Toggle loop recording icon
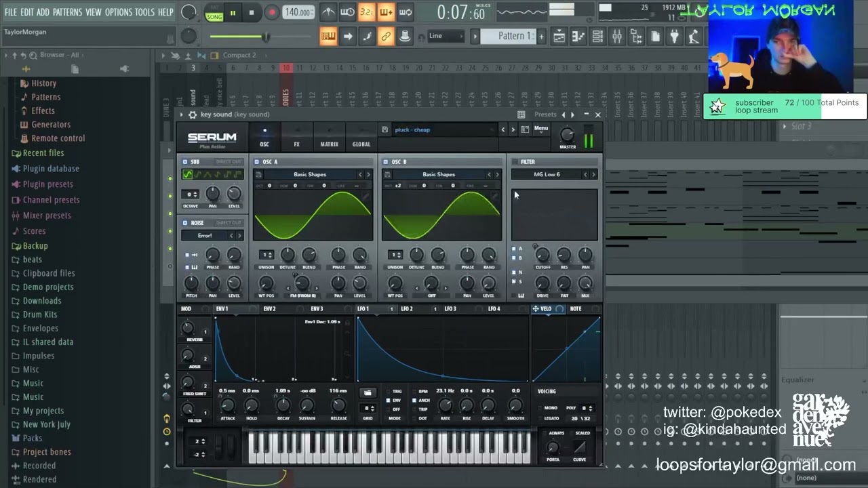 point(406,12)
